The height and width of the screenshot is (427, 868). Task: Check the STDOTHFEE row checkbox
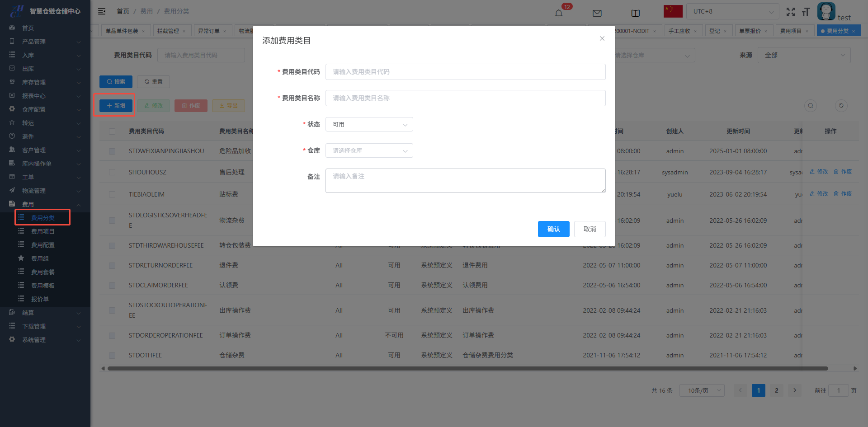coord(112,356)
